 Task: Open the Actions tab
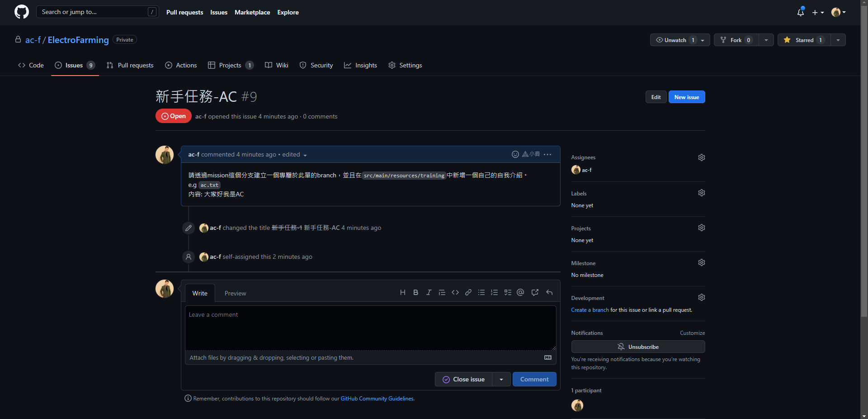[181, 65]
